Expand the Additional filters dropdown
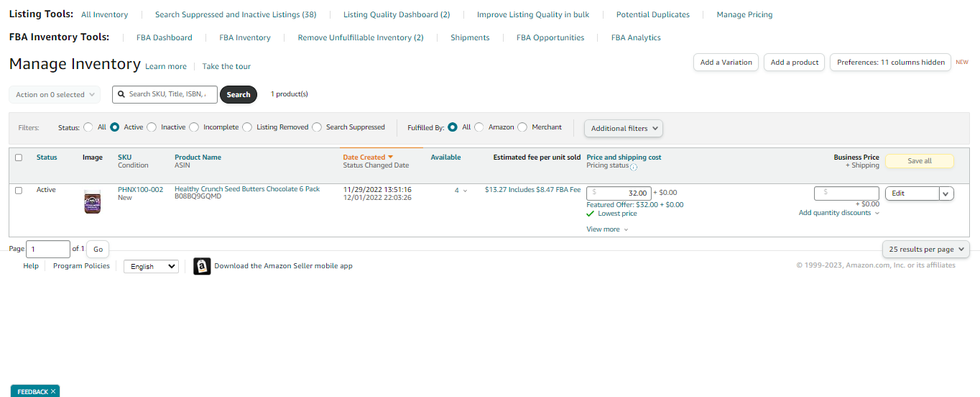 coord(624,128)
